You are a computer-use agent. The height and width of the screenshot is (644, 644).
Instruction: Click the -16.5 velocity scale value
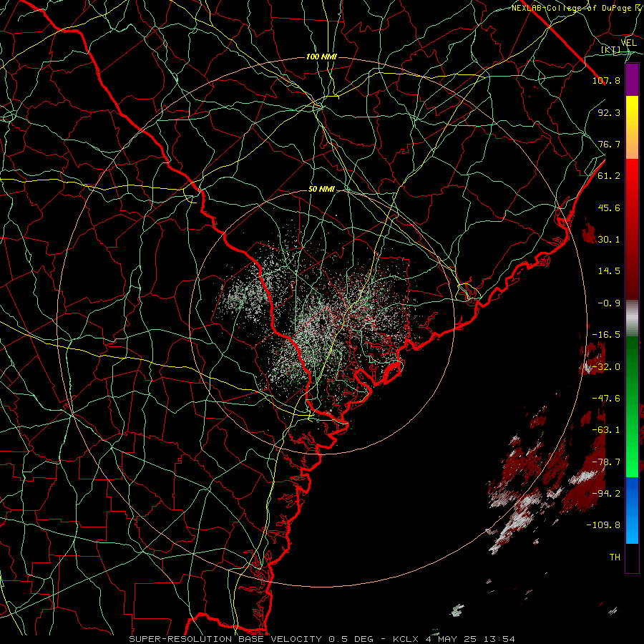(x=606, y=335)
